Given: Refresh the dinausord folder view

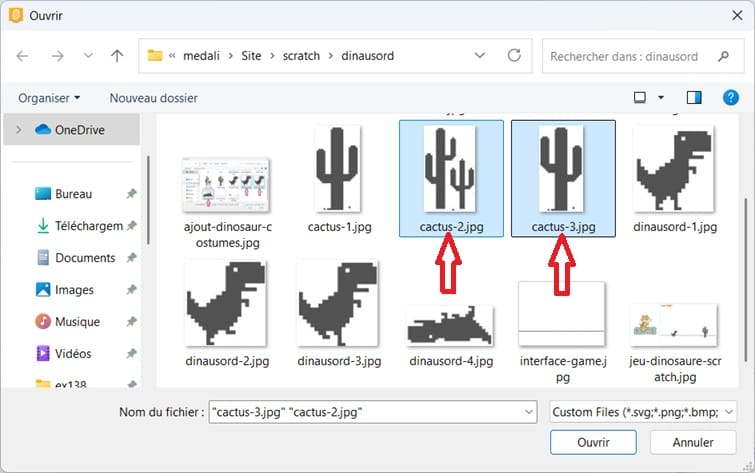Looking at the screenshot, I should click(x=514, y=55).
